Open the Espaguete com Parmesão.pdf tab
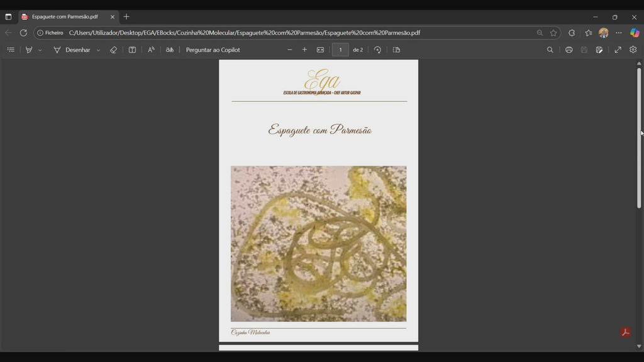 click(64, 17)
